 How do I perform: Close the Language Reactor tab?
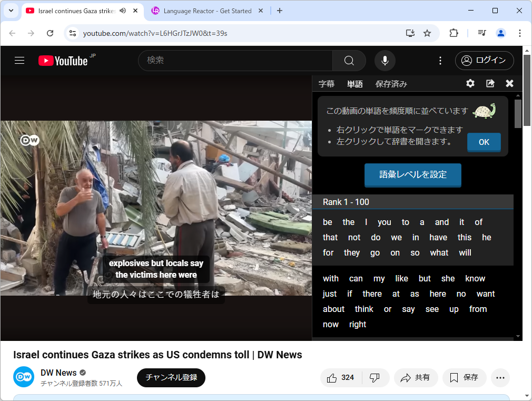point(261,11)
